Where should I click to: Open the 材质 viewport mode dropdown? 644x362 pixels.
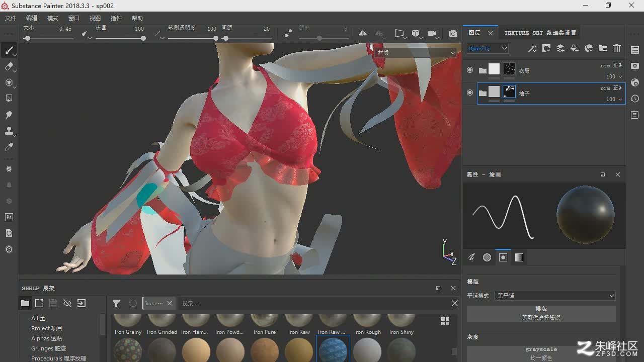pos(416,52)
